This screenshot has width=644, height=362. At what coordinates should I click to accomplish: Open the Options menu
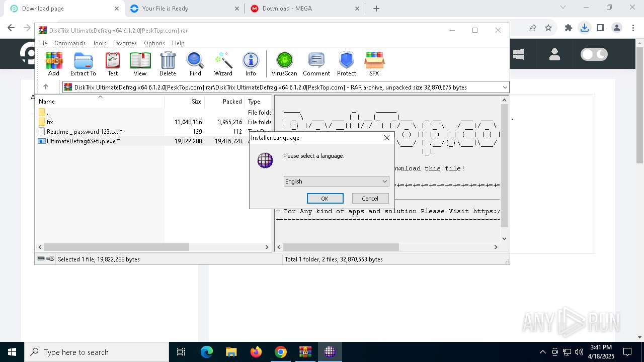pyautogui.click(x=154, y=43)
